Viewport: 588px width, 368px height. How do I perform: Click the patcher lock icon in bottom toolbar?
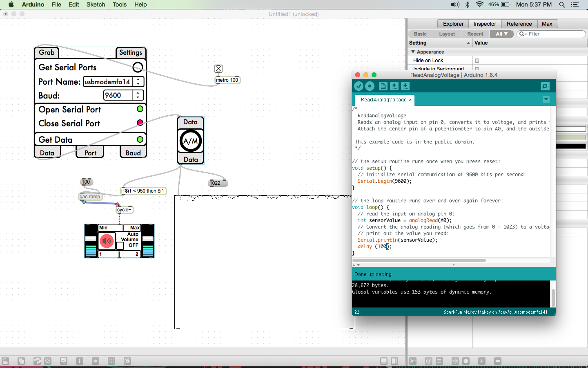[5, 361]
